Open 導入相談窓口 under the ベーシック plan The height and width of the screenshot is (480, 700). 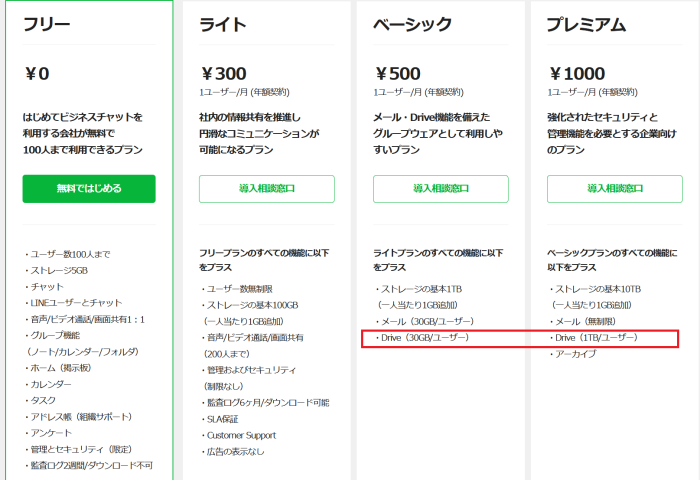[441, 188]
